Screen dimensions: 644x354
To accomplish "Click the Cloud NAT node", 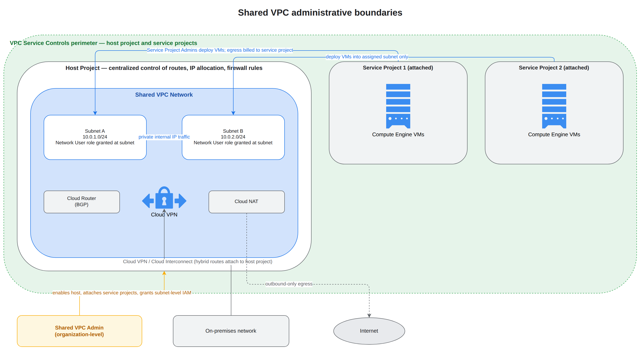I will tap(246, 202).
